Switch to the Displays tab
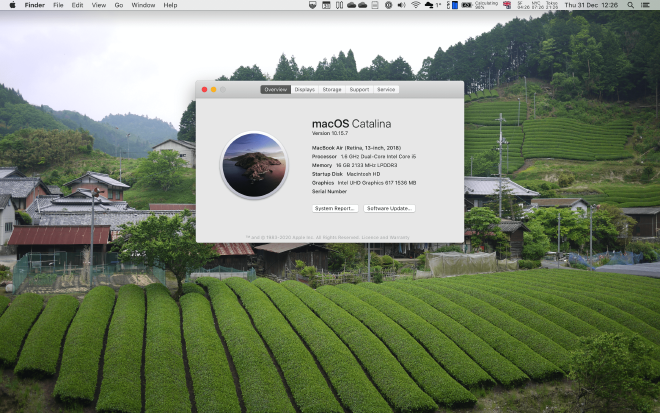660x413 pixels. point(304,90)
